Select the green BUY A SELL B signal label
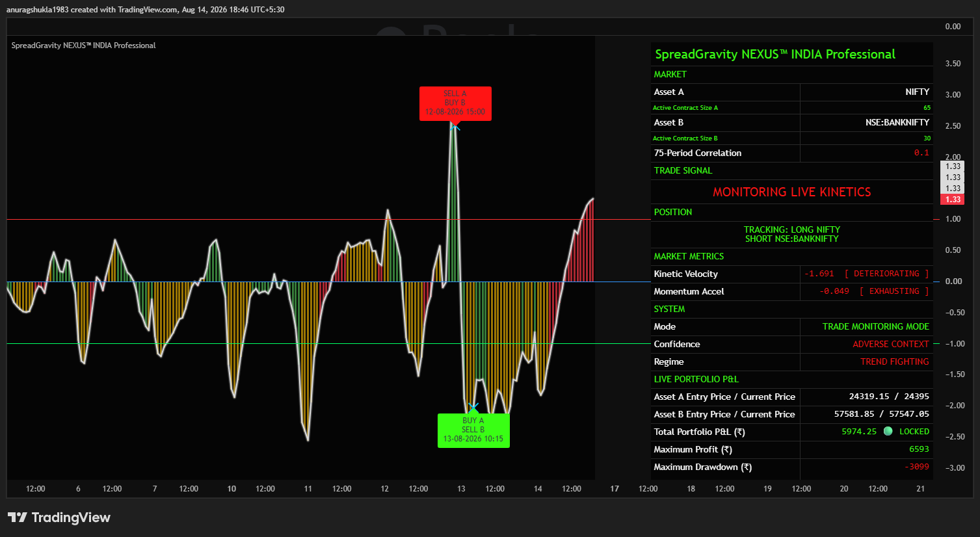The image size is (980, 537). (x=473, y=430)
